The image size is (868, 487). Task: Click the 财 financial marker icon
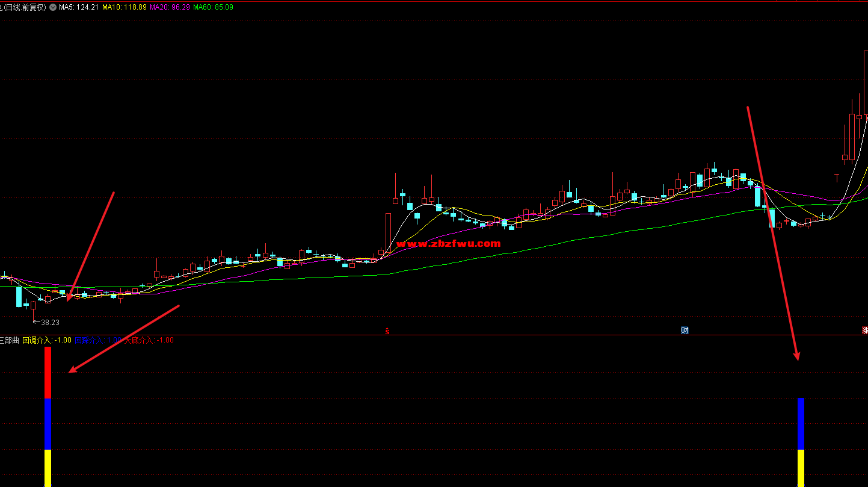click(685, 330)
